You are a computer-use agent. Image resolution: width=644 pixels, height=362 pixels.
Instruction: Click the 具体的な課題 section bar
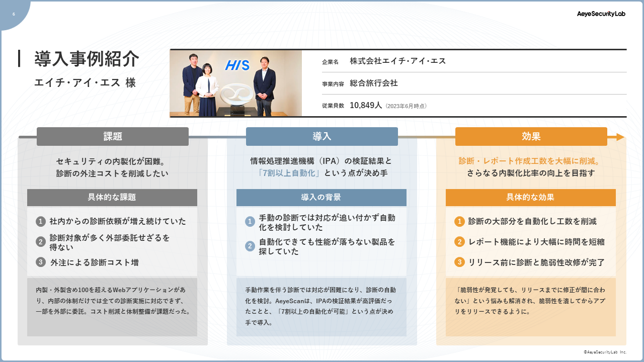click(112, 198)
